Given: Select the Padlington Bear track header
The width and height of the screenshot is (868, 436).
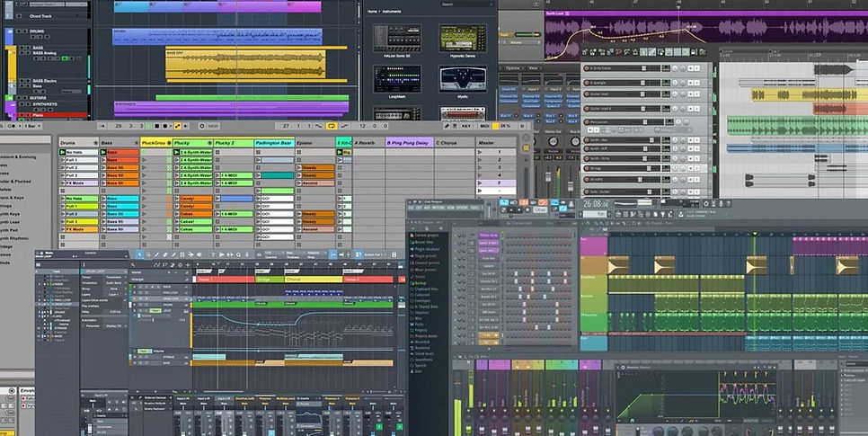Looking at the screenshot, I should [274, 142].
